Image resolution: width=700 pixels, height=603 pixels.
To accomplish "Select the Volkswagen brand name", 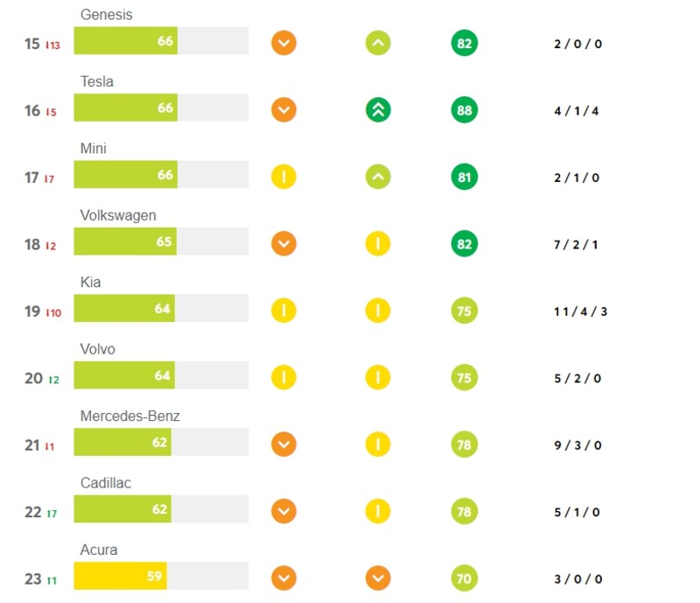I will click(118, 215).
